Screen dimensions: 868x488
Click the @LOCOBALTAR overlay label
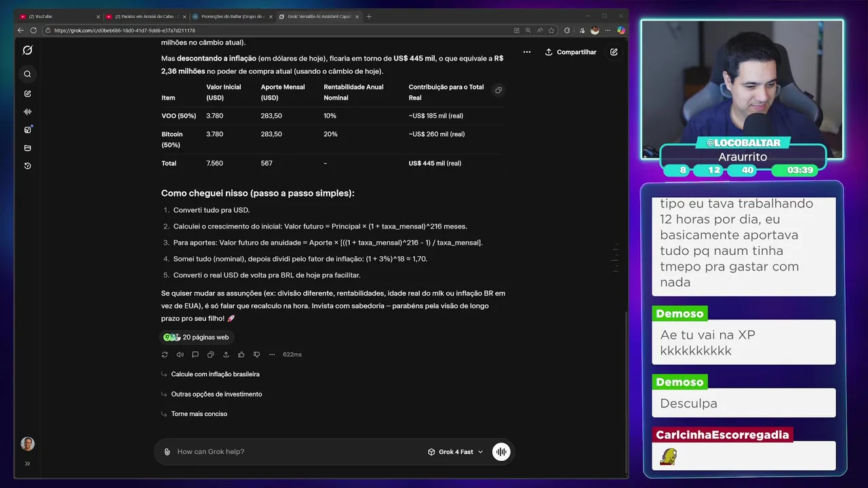[744, 143]
